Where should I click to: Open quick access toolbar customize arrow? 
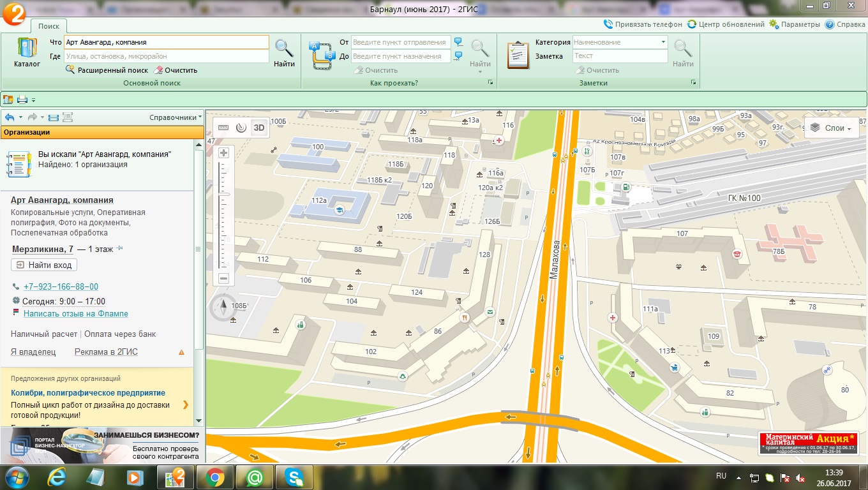pyautogui.click(x=33, y=100)
